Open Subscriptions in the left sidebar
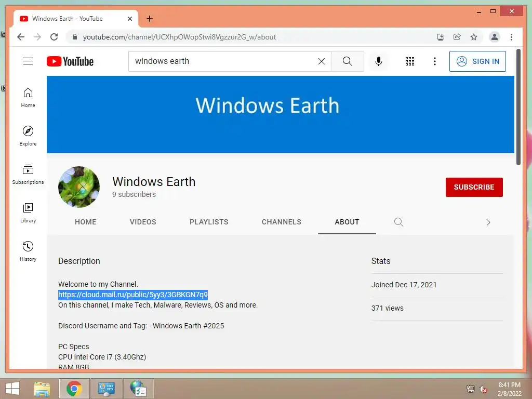The height and width of the screenshot is (399, 532). click(28, 175)
